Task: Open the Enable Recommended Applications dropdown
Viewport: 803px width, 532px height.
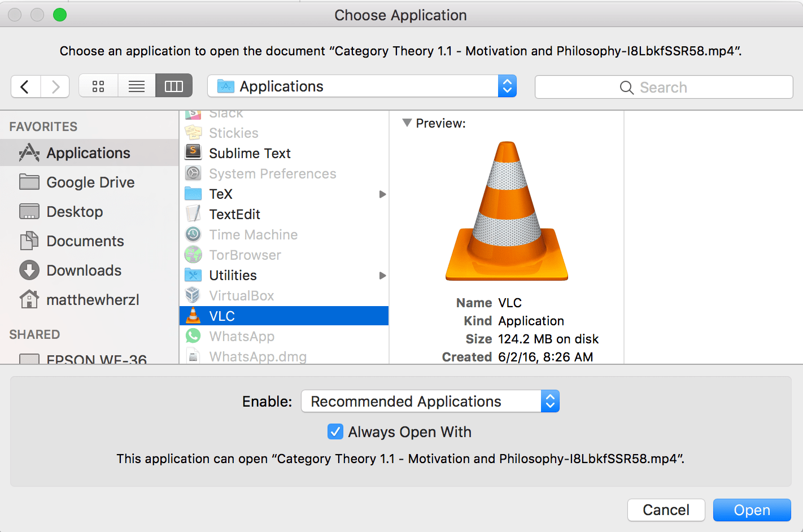Action: [x=430, y=401]
